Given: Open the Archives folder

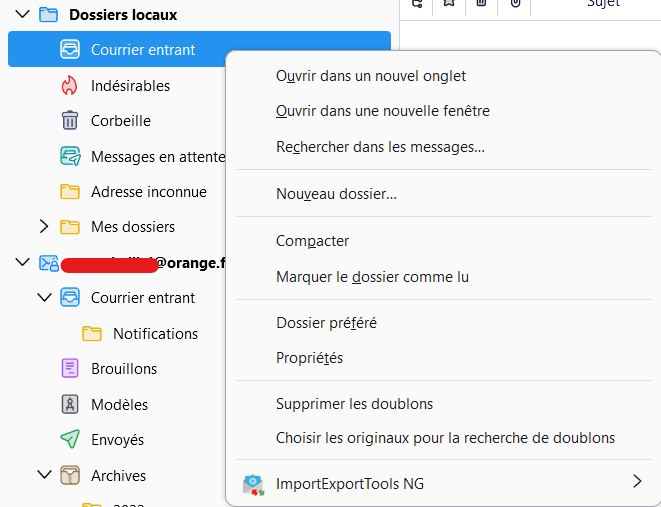Looking at the screenshot, I should coord(118,476).
